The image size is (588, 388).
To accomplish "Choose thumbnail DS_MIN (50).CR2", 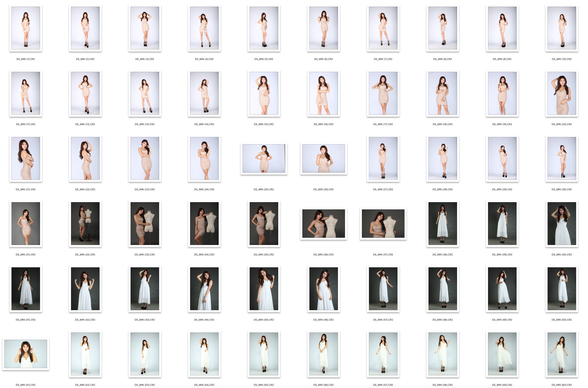I will click(561, 288).
